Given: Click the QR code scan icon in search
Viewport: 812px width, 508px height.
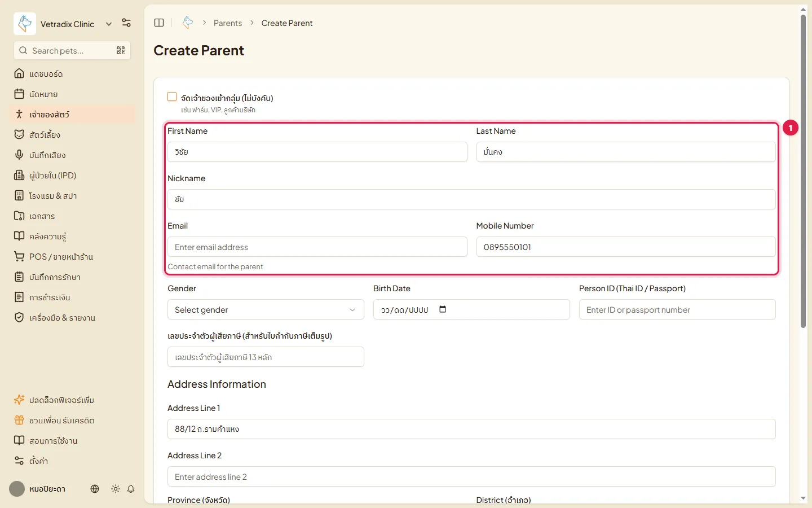Looking at the screenshot, I should [121, 50].
